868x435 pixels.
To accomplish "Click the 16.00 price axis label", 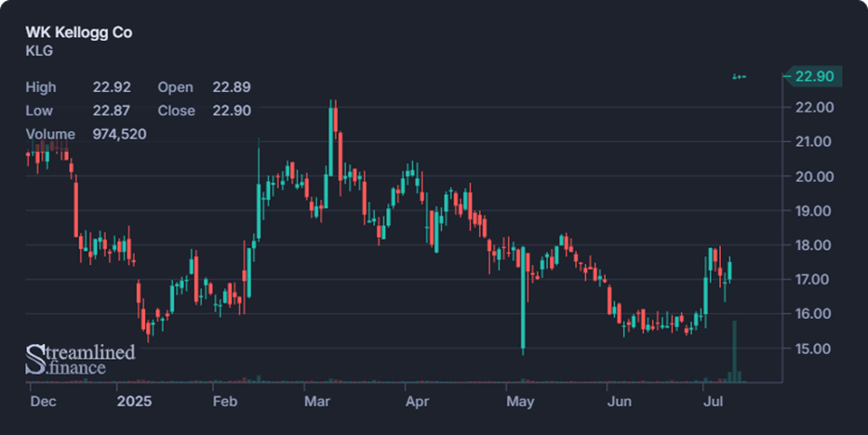I will coord(814,313).
